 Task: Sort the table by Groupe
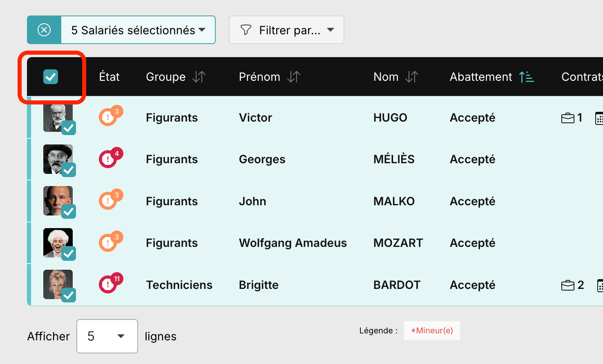click(199, 77)
